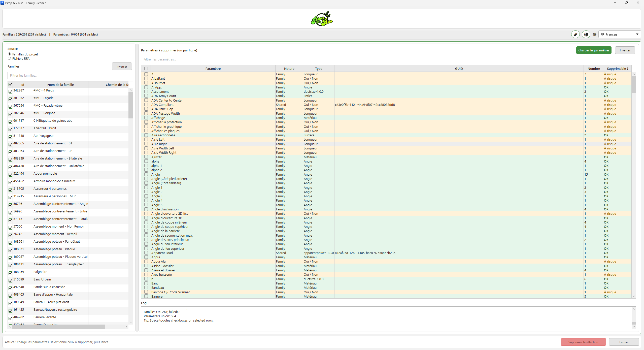Click the test-tube round icon button
644x350 pixels.
(x=575, y=35)
